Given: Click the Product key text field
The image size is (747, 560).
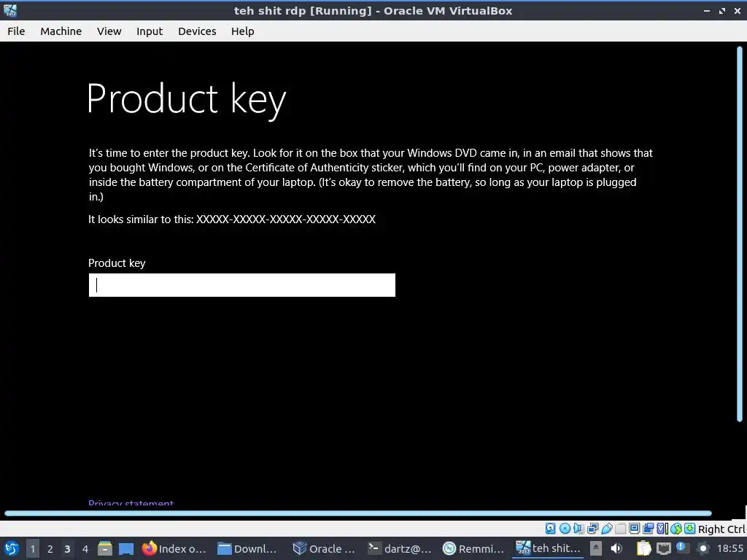Looking at the screenshot, I should click(x=242, y=285).
